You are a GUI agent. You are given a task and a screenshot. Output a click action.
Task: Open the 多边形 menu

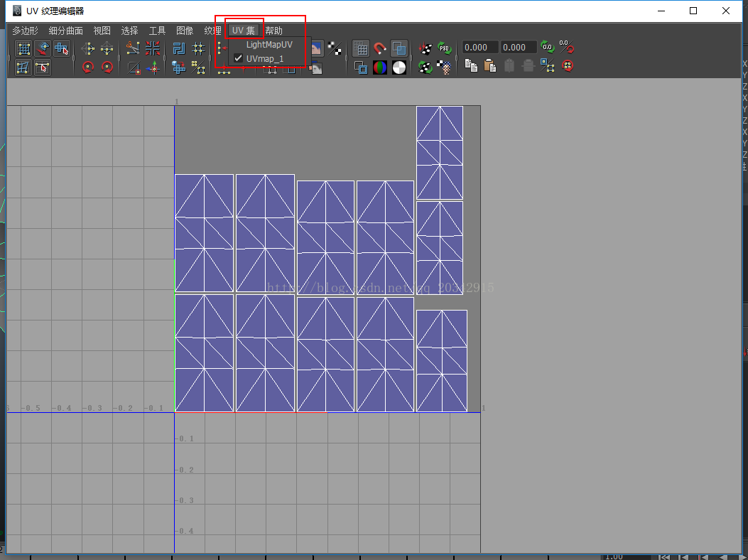(25, 31)
